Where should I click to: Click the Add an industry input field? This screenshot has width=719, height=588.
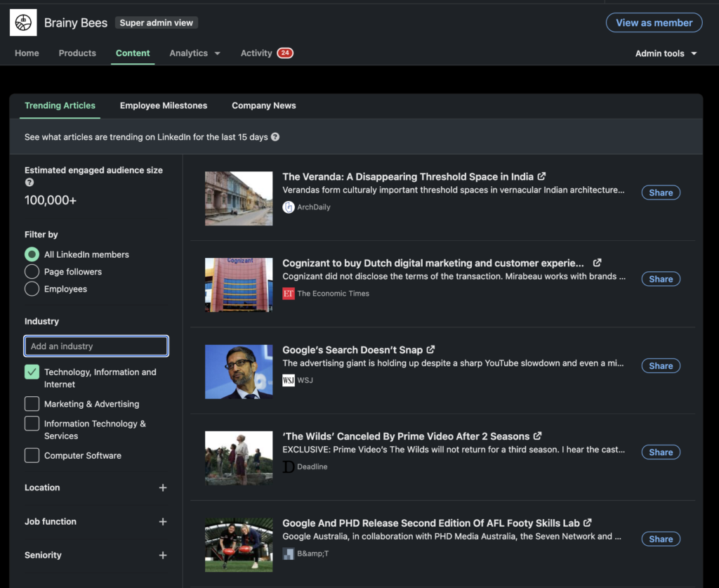pyautogui.click(x=96, y=346)
